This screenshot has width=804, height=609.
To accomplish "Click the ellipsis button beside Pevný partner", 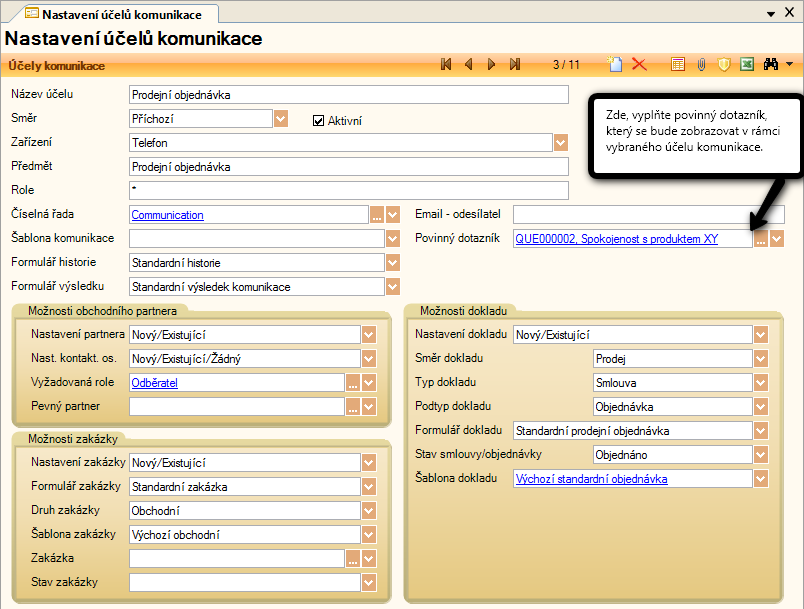I will pyautogui.click(x=352, y=407).
